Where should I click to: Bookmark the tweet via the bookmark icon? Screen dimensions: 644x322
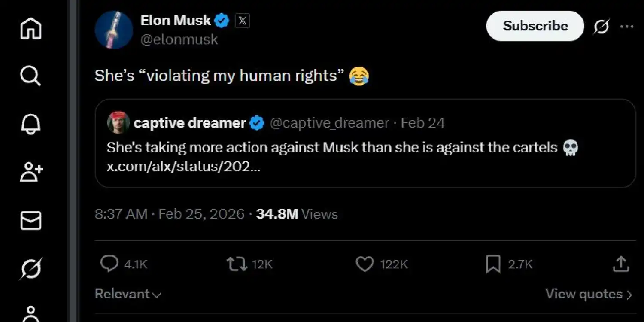click(493, 264)
